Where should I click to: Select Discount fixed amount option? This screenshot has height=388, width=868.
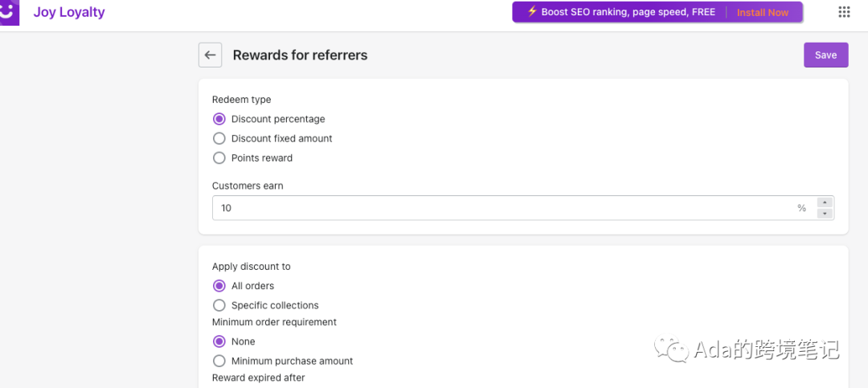[219, 138]
